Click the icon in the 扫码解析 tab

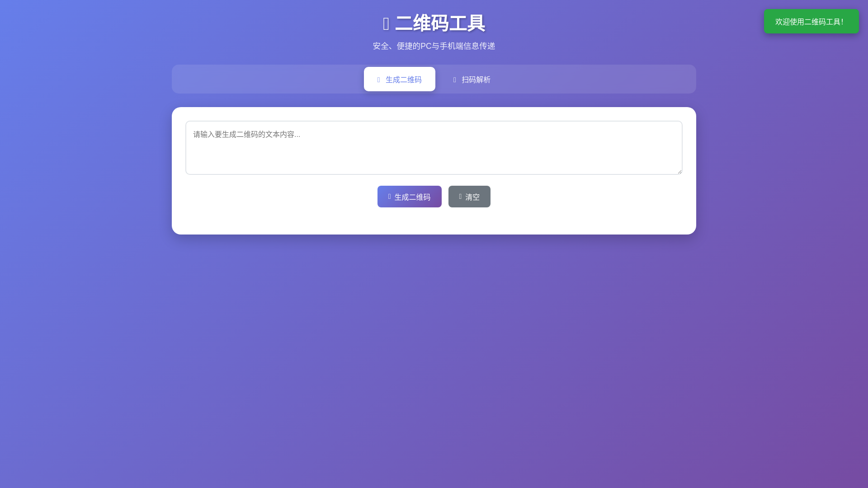coord(455,80)
